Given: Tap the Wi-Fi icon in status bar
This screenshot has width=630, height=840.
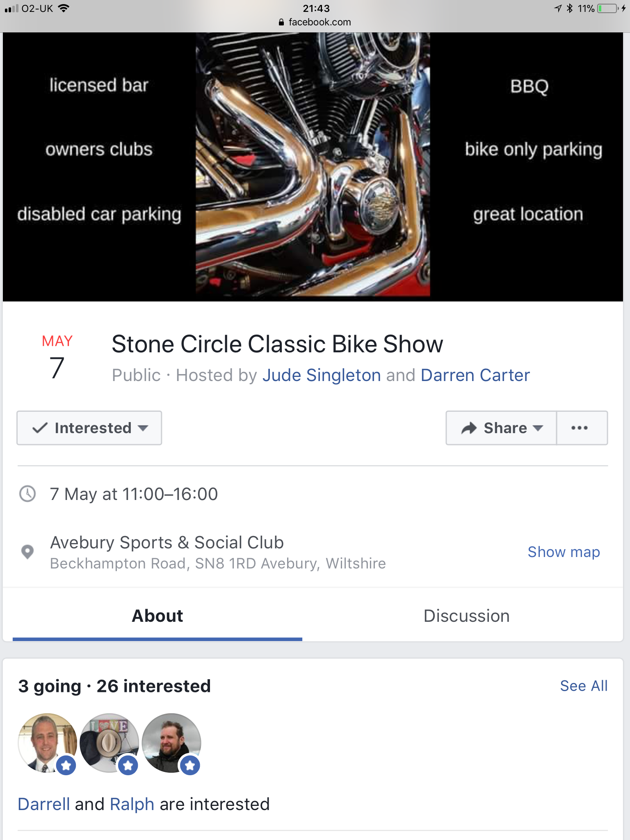Looking at the screenshot, I should click(x=64, y=8).
